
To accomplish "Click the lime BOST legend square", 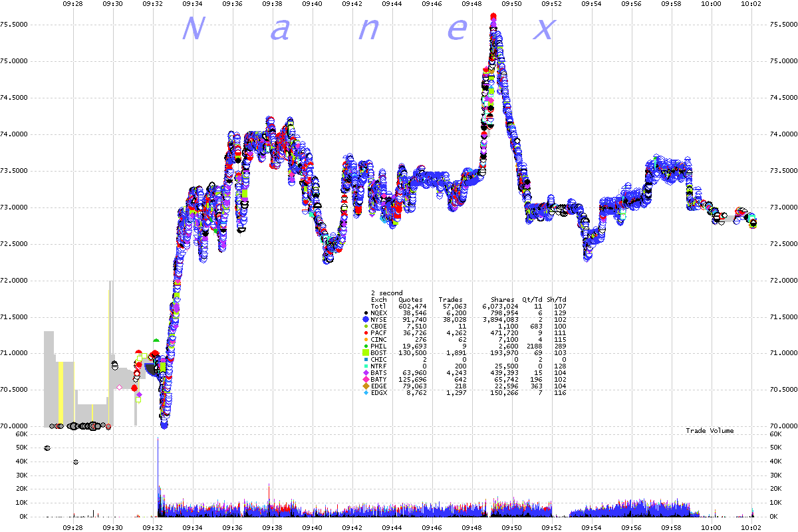I will pyautogui.click(x=365, y=352).
